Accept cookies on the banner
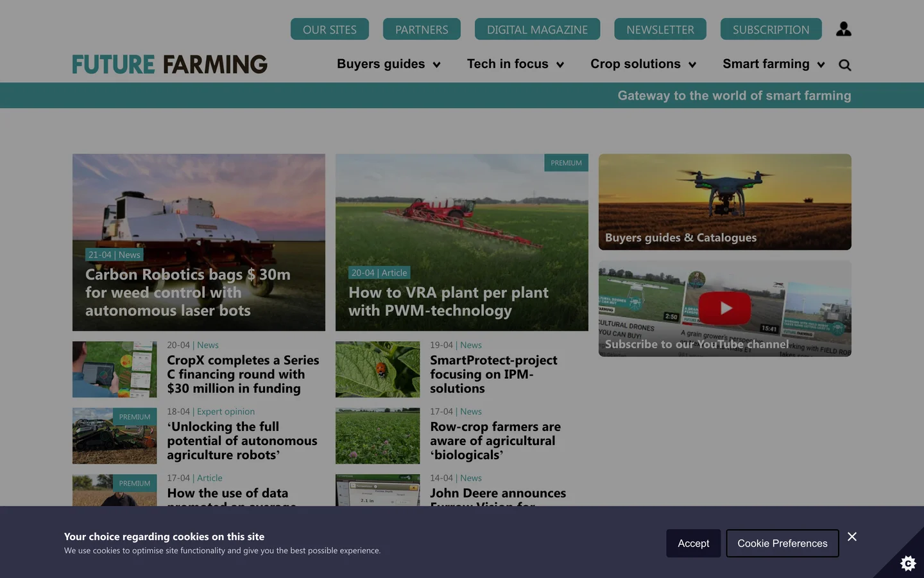The height and width of the screenshot is (578, 924). coord(694,543)
